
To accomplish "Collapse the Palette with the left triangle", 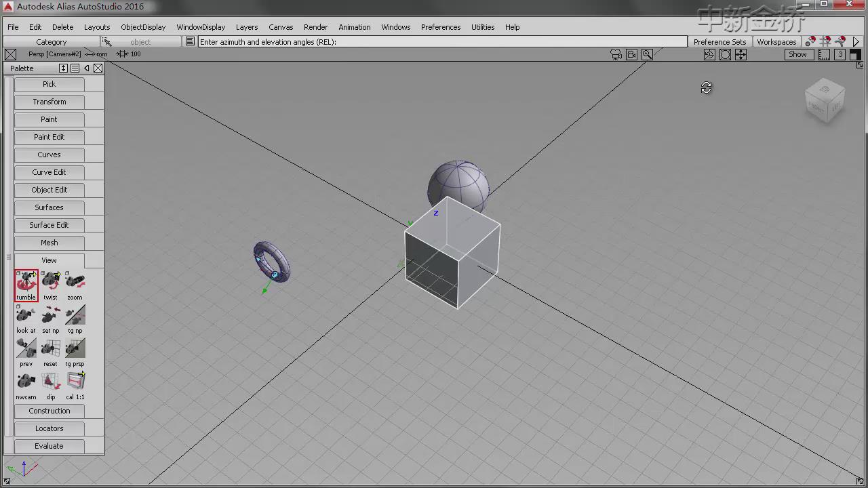I will coord(87,68).
